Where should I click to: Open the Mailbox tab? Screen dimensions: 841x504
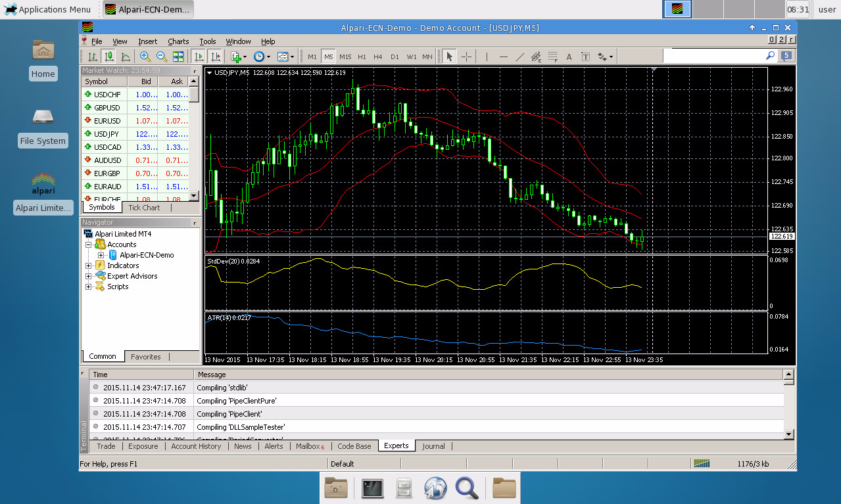point(310,446)
